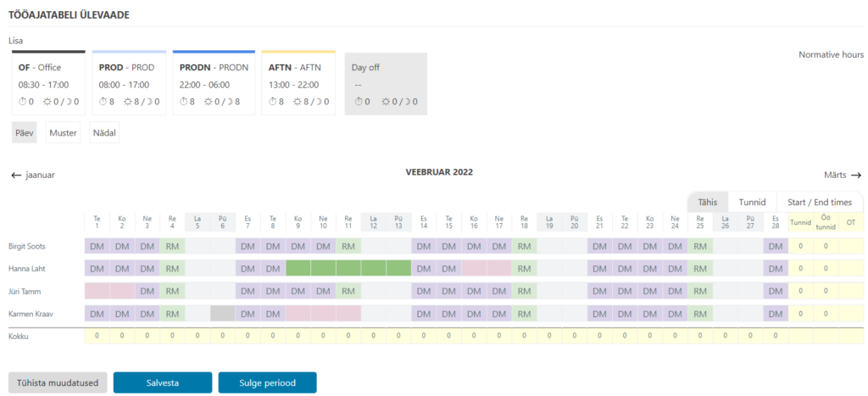Open the Tähis tab
Viewport: 868px width, 396px height.
pos(707,202)
